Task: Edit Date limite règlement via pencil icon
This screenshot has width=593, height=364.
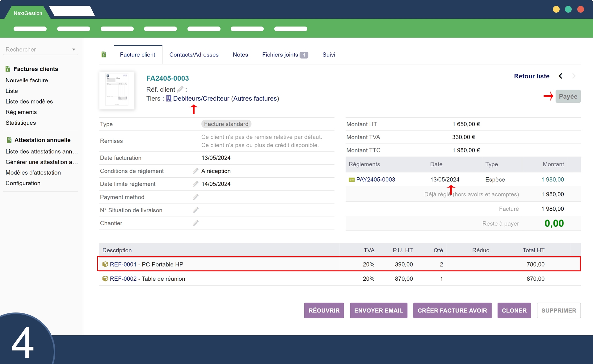Action: click(196, 184)
